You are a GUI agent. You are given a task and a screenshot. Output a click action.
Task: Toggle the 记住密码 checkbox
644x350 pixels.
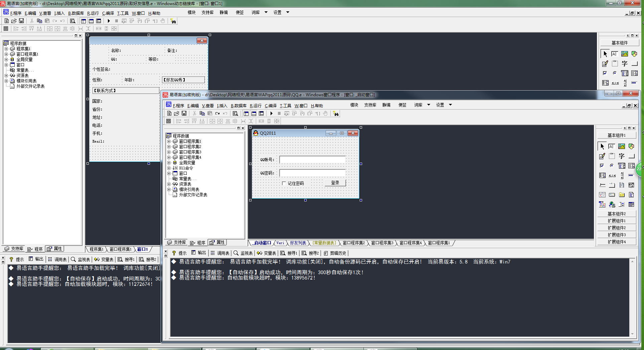(284, 183)
